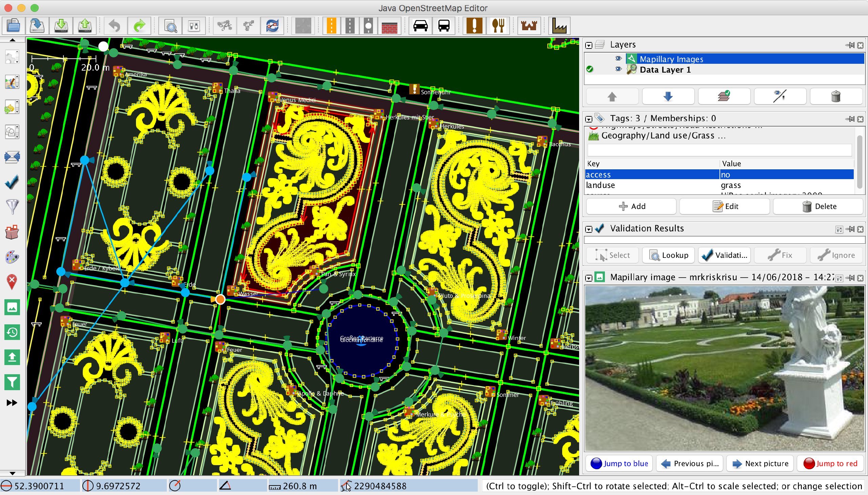The width and height of the screenshot is (868, 495).
Task: Open the preferences toolbar icon
Action: tap(194, 26)
